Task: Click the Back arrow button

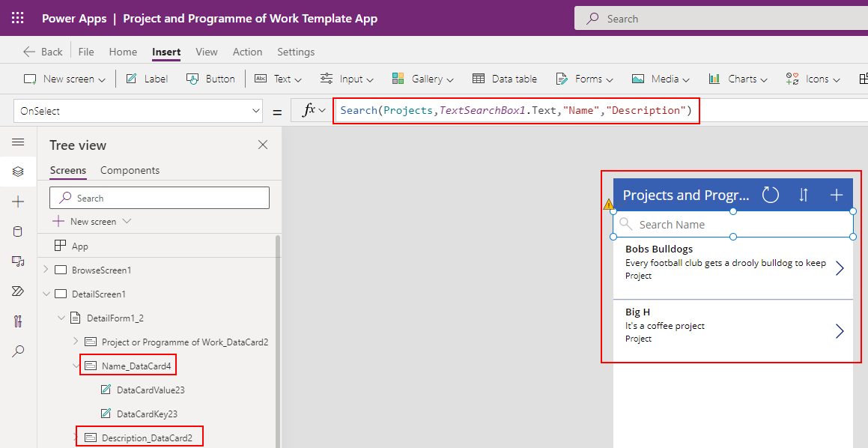Action: (x=43, y=52)
